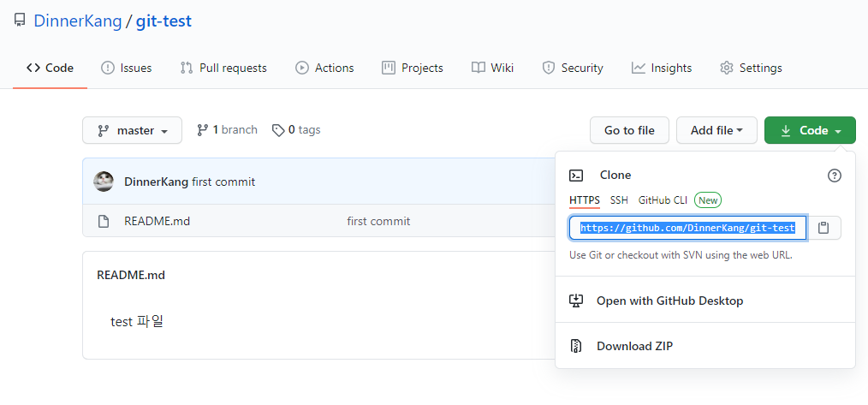View the Insights tab
This screenshot has width=868, height=405.
(662, 68)
